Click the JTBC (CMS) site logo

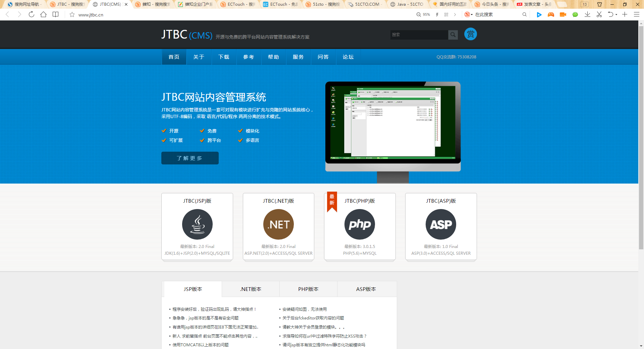pyautogui.click(x=186, y=35)
